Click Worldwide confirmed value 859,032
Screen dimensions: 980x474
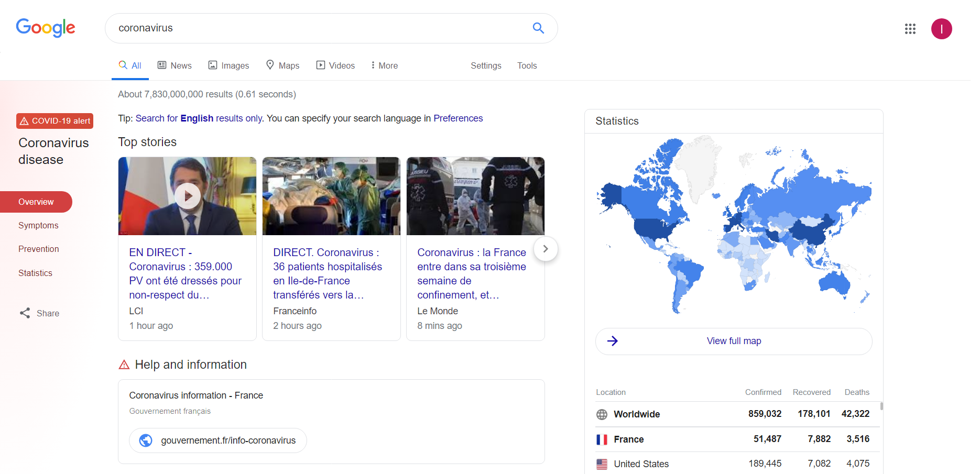(765, 414)
